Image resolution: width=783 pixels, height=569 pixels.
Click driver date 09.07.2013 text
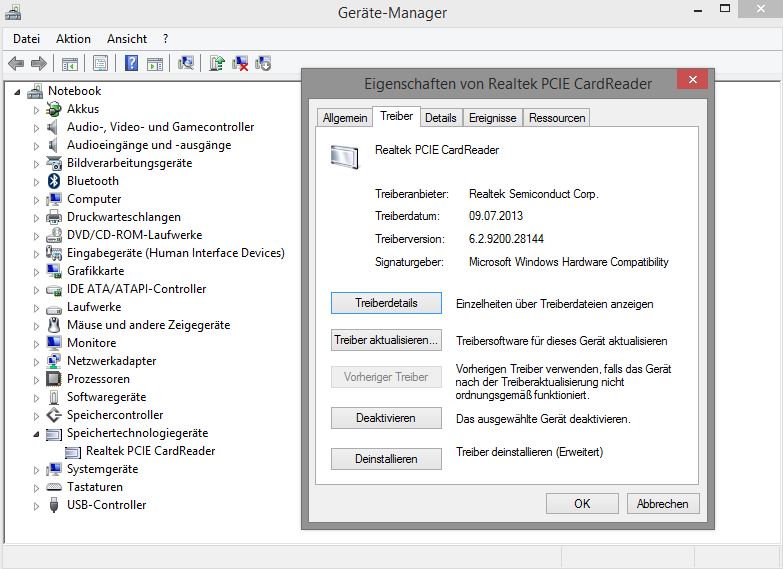coord(496,216)
